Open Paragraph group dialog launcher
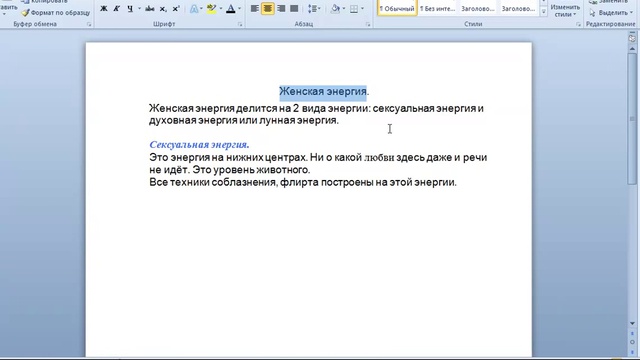The width and height of the screenshot is (640, 360). [x=368, y=24]
